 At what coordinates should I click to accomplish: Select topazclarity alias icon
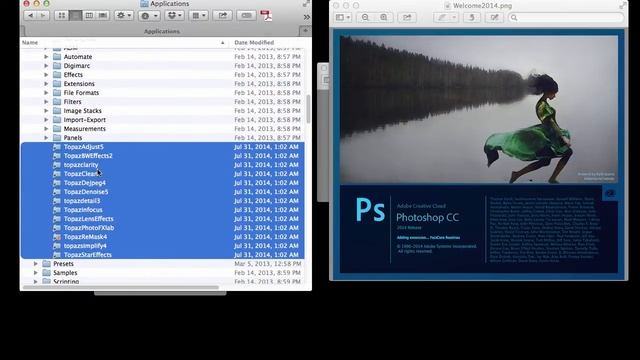click(x=57, y=165)
